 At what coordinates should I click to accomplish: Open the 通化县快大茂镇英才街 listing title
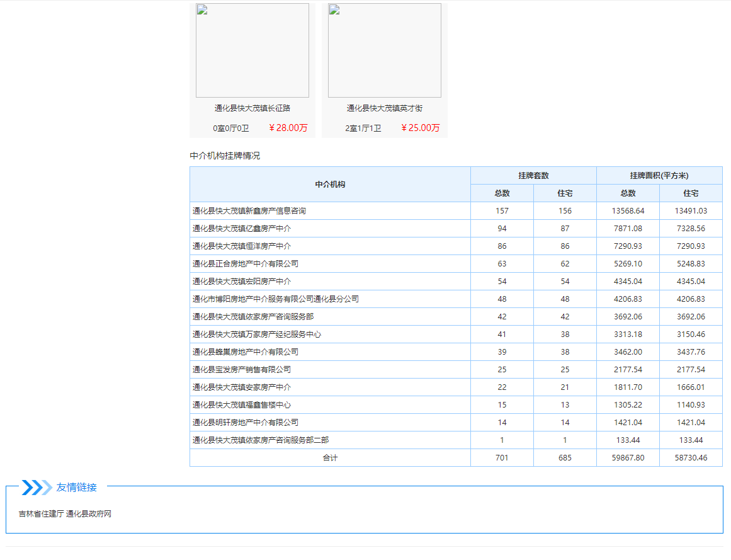point(384,108)
